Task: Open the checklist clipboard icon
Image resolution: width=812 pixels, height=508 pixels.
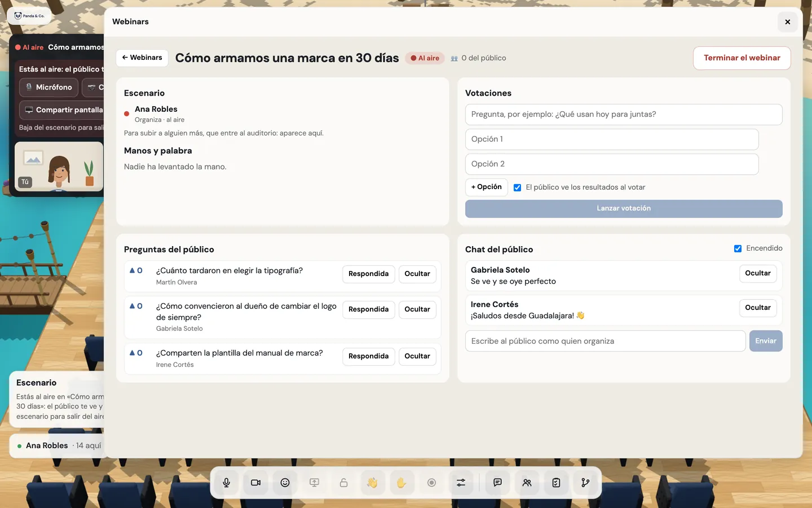Action: click(556, 483)
